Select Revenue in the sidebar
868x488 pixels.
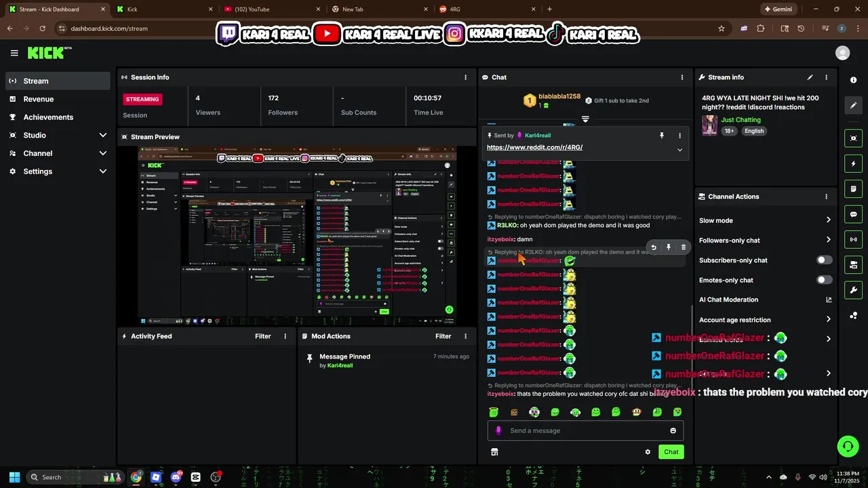[x=58, y=99]
